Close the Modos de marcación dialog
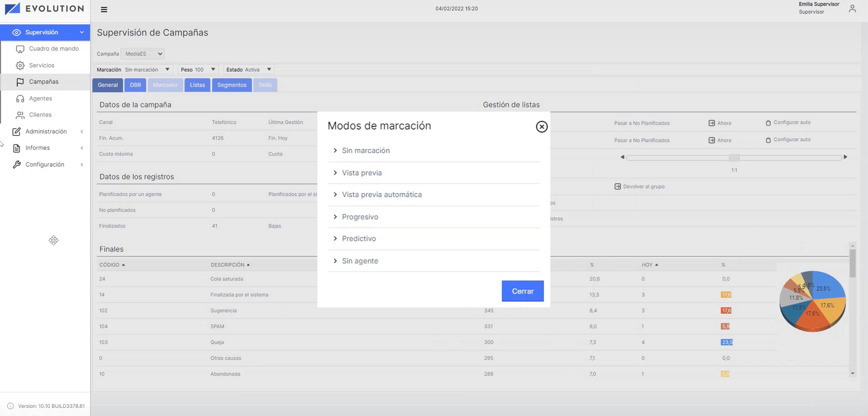The image size is (868, 416). (x=541, y=127)
